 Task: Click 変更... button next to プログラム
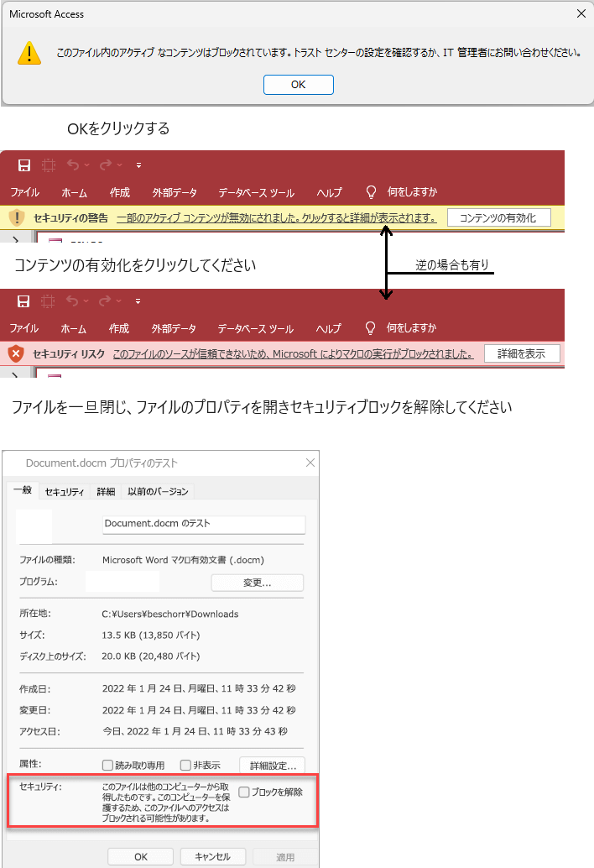point(258,583)
